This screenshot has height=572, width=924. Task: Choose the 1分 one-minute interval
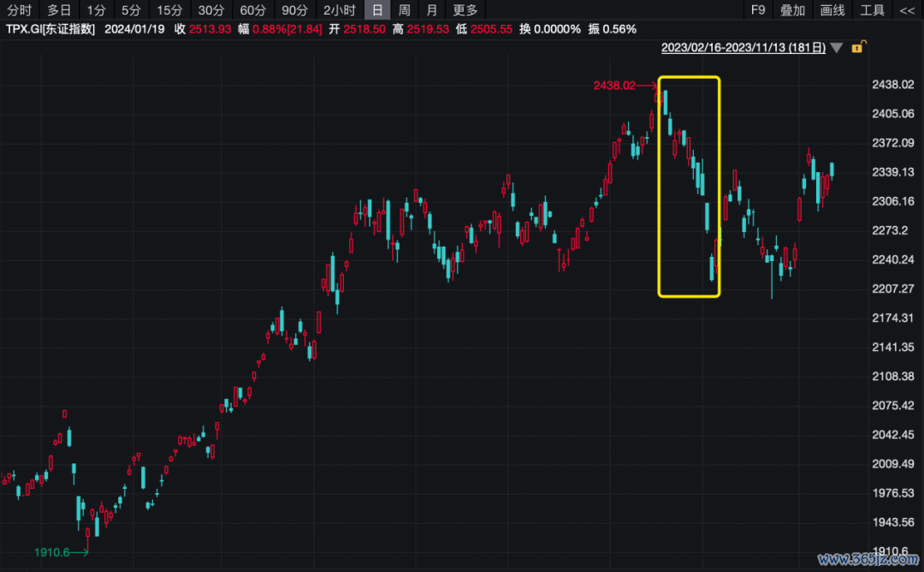pos(97,10)
